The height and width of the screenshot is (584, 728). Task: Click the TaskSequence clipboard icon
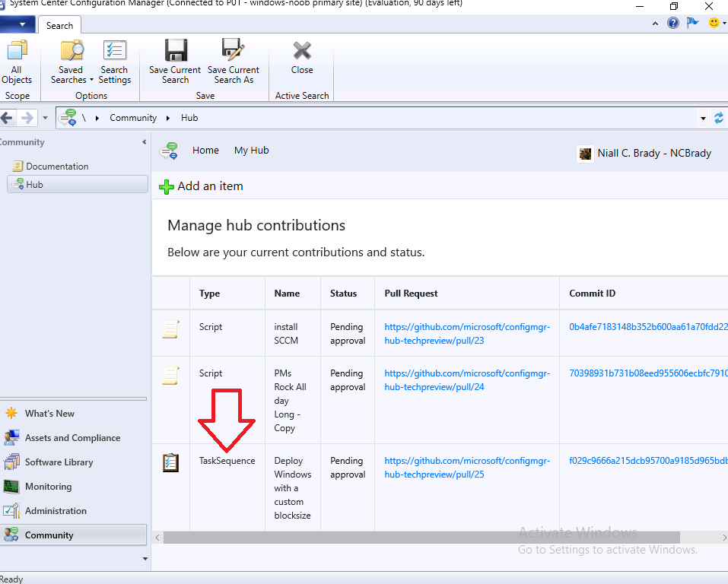[170, 463]
